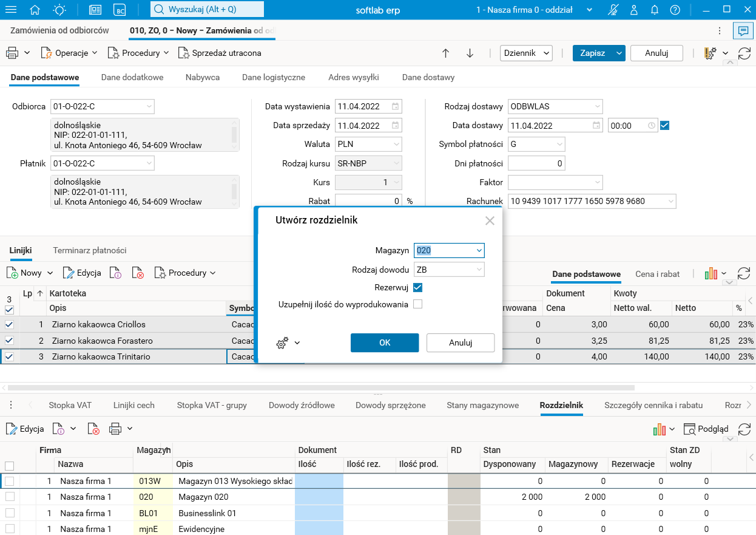Open the BC module icon
The width and height of the screenshot is (756, 535).
click(120, 10)
